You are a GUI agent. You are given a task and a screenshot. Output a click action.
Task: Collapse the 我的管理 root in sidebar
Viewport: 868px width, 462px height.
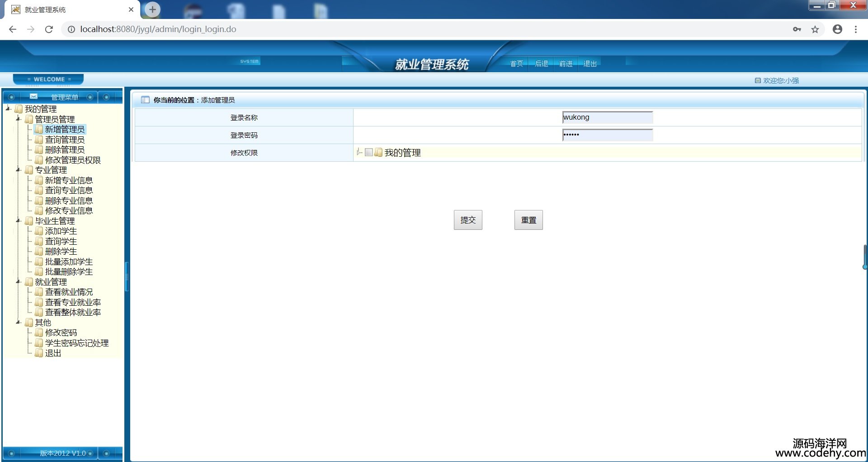click(x=8, y=108)
